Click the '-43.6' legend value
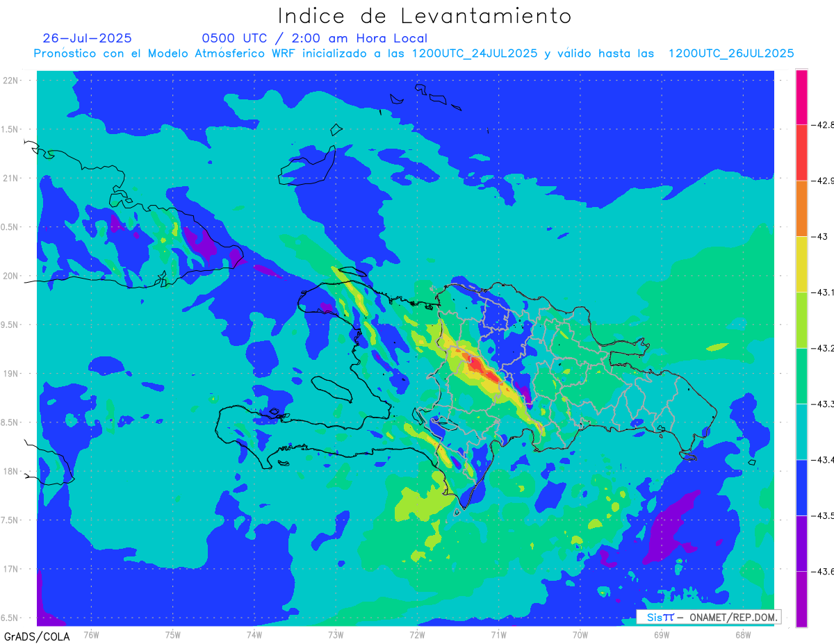This screenshot has width=834, height=644. (x=824, y=571)
